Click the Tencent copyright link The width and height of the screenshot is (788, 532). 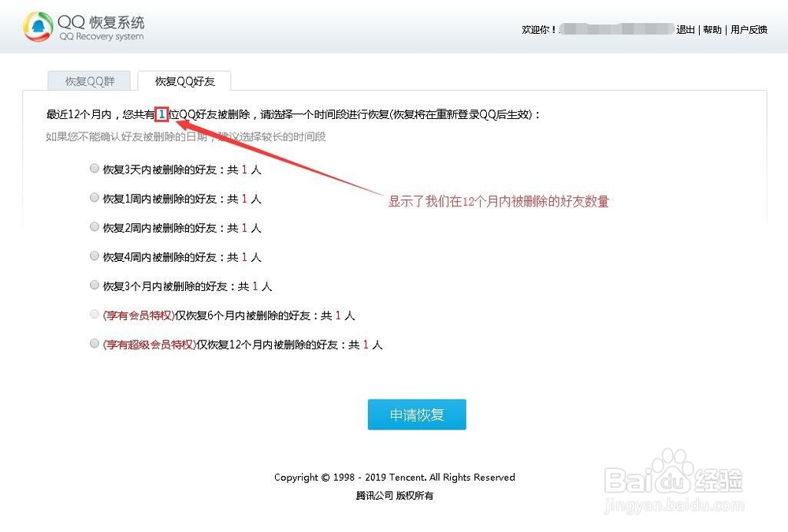point(394,477)
